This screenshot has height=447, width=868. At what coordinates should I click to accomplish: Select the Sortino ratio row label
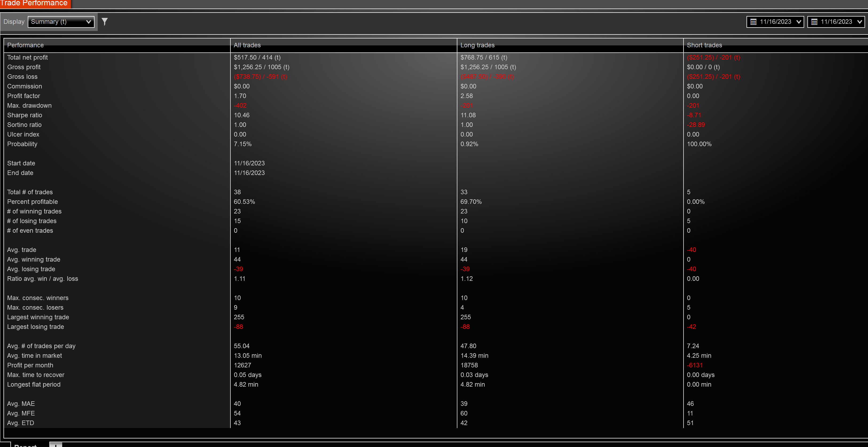tap(25, 125)
